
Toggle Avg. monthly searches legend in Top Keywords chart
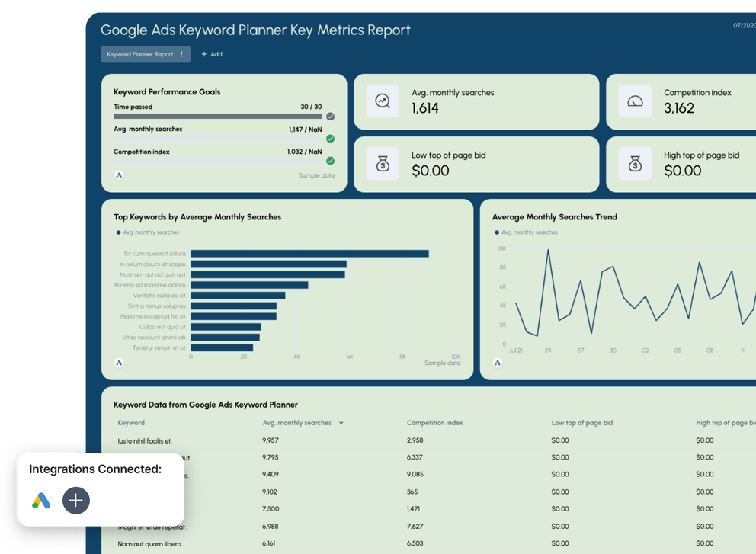coord(148,232)
